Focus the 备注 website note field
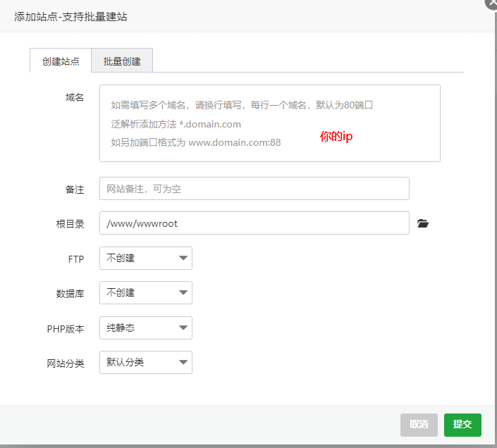497x448 pixels. [x=254, y=189]
